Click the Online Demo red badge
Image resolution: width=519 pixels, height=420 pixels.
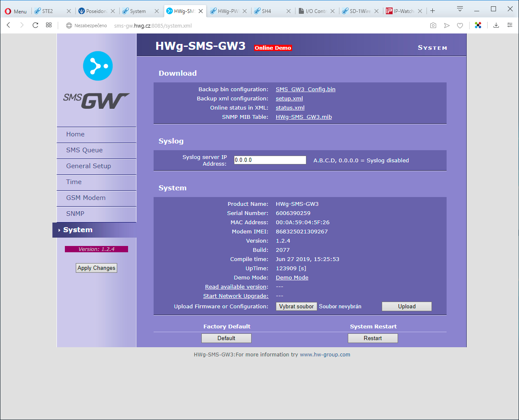tap(273, 48)
